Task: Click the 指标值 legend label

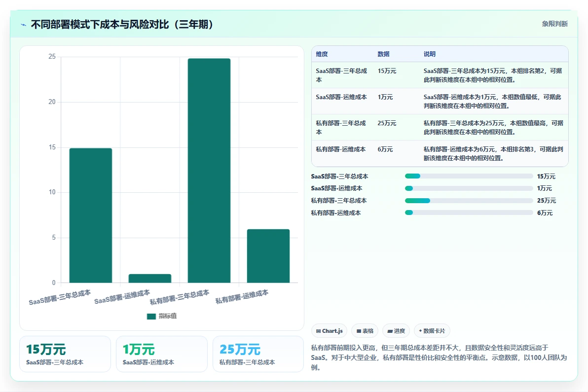Action: [168, 316]
